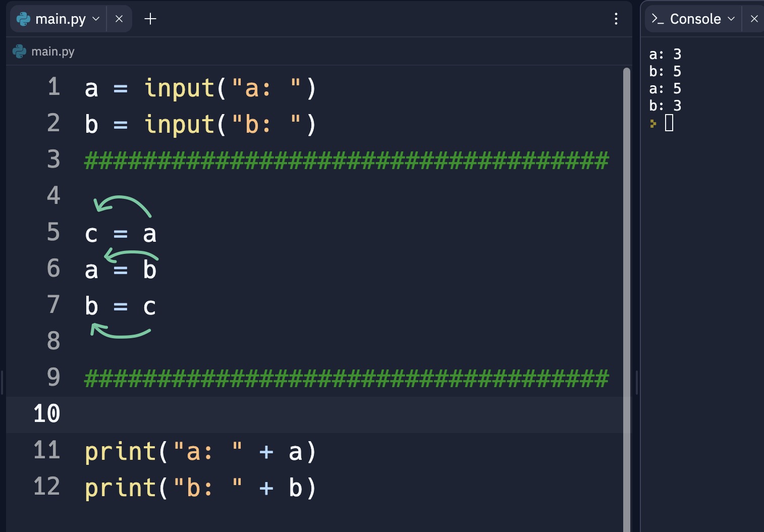Click the resize handle between editor and Console

[636, 383]
